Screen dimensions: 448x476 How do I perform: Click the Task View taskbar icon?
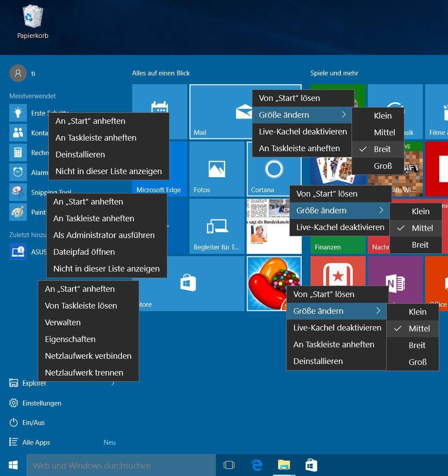click(x=229, y=465)
